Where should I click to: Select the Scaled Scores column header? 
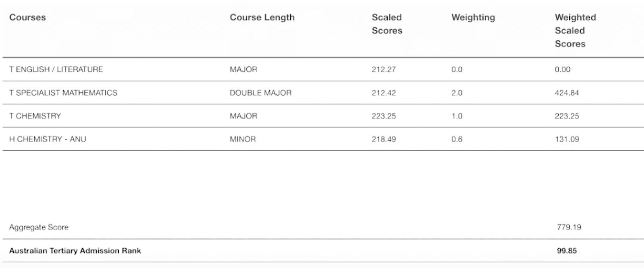coord(386,24)
